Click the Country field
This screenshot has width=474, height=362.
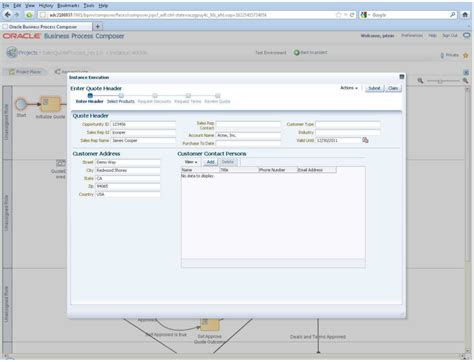coord(128,194)
